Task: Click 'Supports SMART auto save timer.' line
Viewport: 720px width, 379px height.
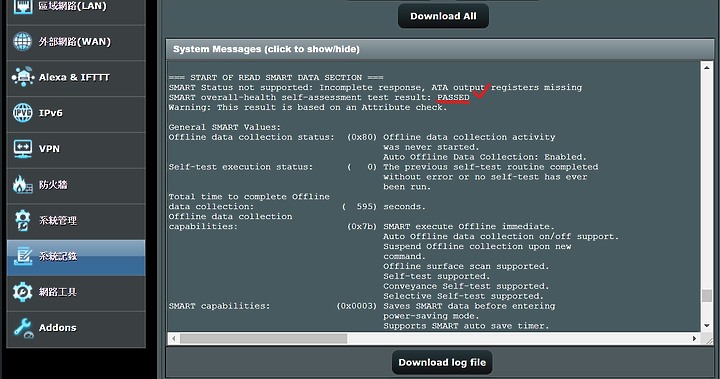Action: 466,326
